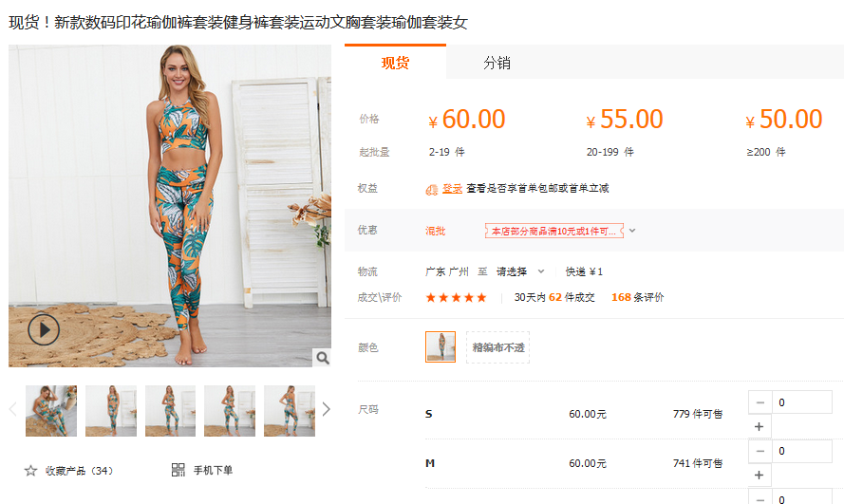Open the 请选择 destination dropdown

tap(520, 271)
